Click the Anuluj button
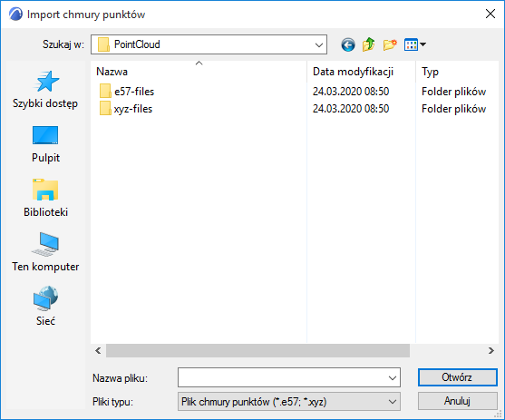This screenshot has width=505, height=420. tap(457, 401)
